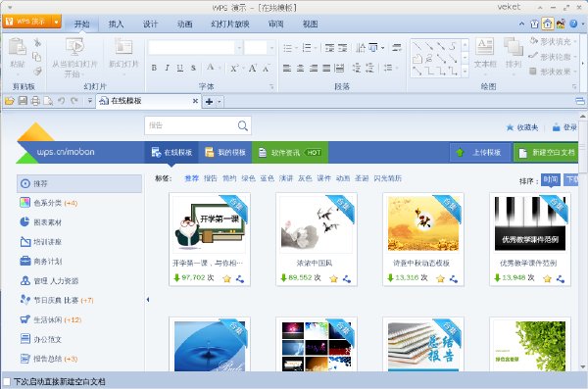Toggle superscript formatting
Viewport: 588px width, 389px height.
point(234,68)
